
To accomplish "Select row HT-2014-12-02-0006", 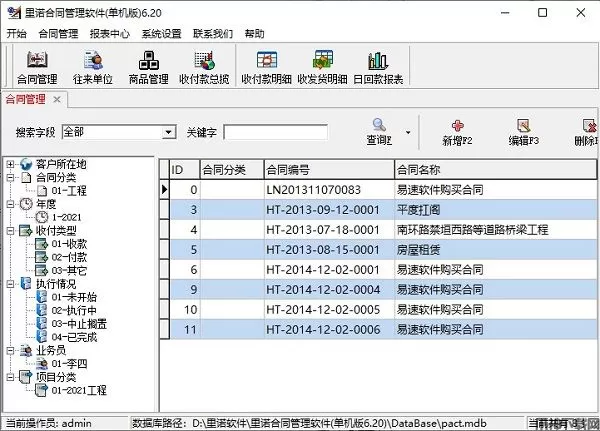I will pyautogui.click(x=383, y=329).
